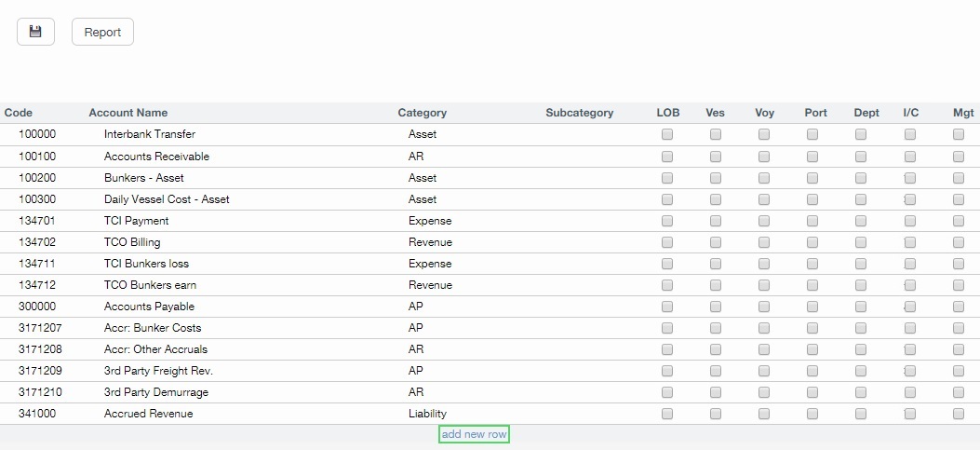Select the Accr: Other Accruals account name
This screenshot has width=980, height=450.
click(155, 349)
